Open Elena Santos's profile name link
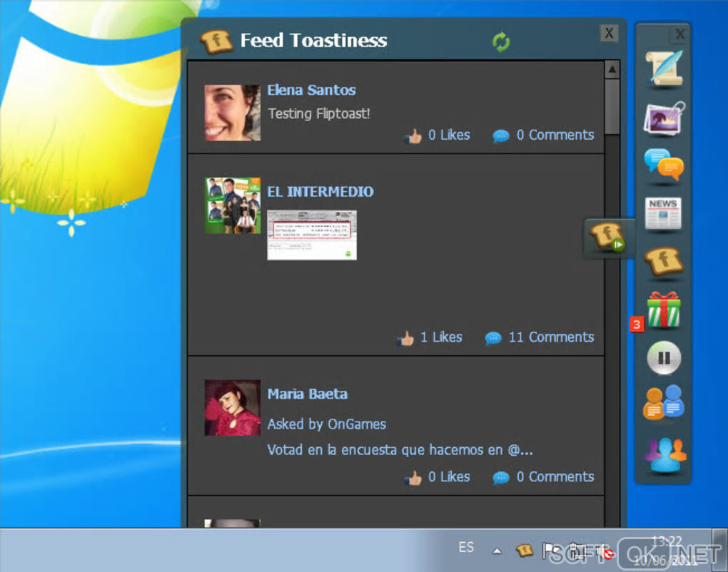 [311, 90]
